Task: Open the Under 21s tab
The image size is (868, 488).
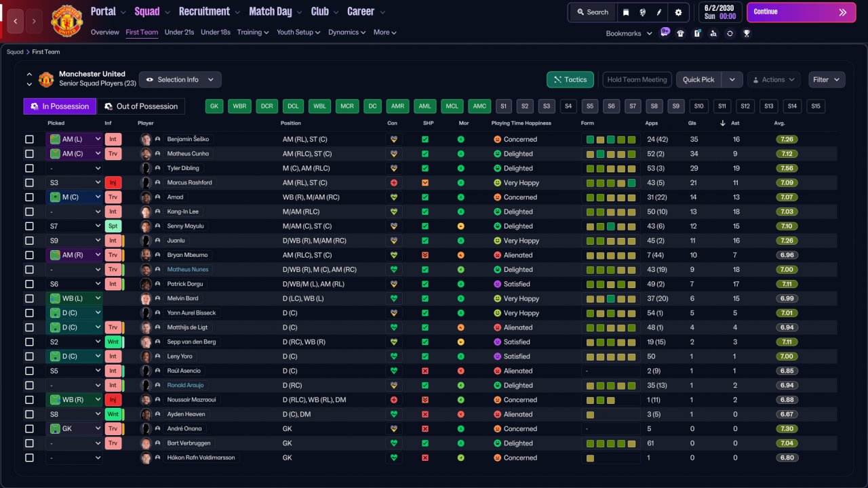Action: [x=180, y=33]
